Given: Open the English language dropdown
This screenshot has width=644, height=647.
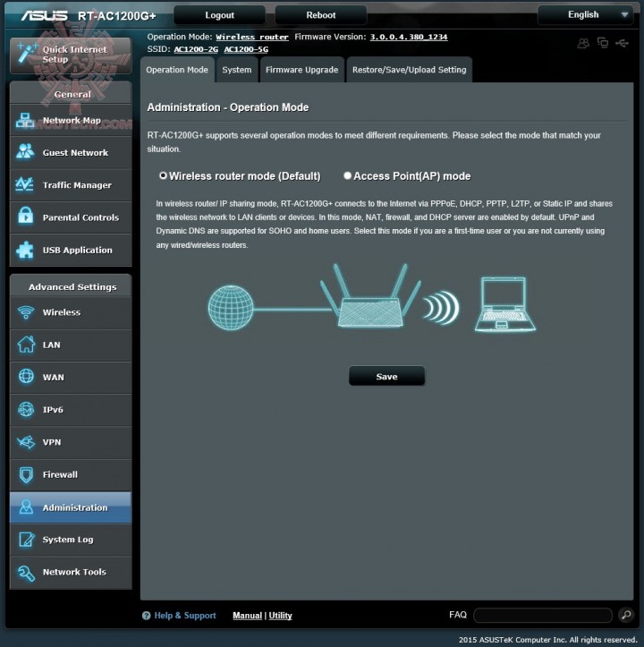Looking at the screenshot, I should pos(586,15).
